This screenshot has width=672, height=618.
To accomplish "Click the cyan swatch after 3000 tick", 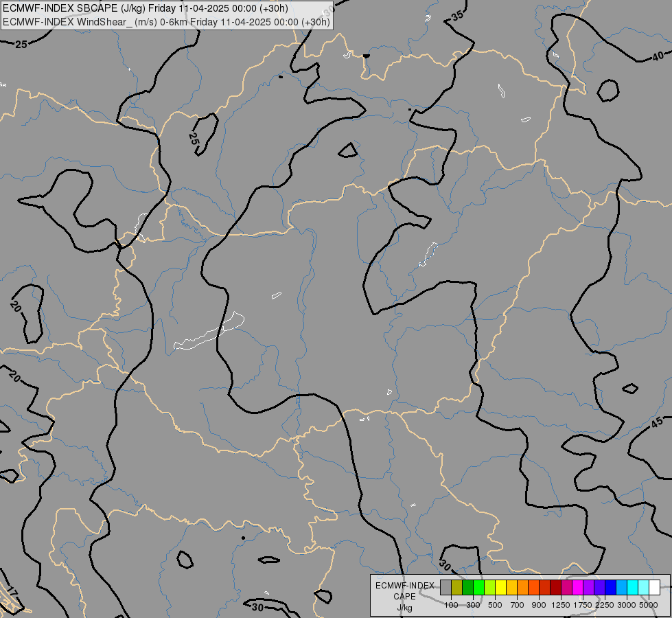I will tap(633, 588).
